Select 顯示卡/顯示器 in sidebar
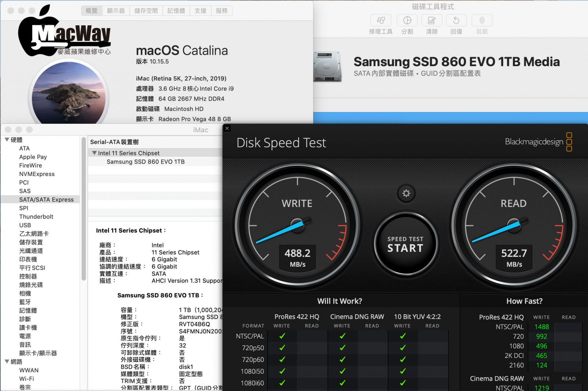 coord(38,353)
